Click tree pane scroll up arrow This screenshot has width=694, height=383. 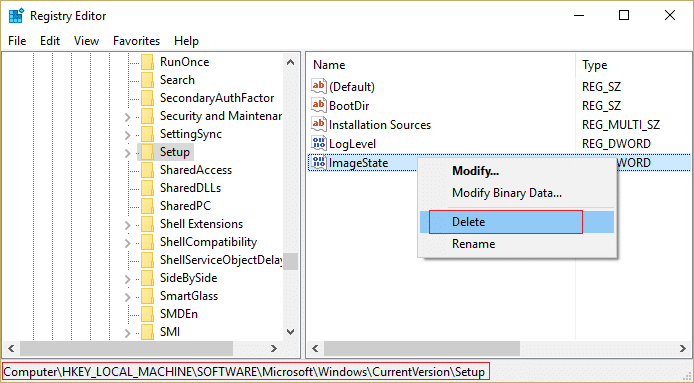tap(290, 62)
